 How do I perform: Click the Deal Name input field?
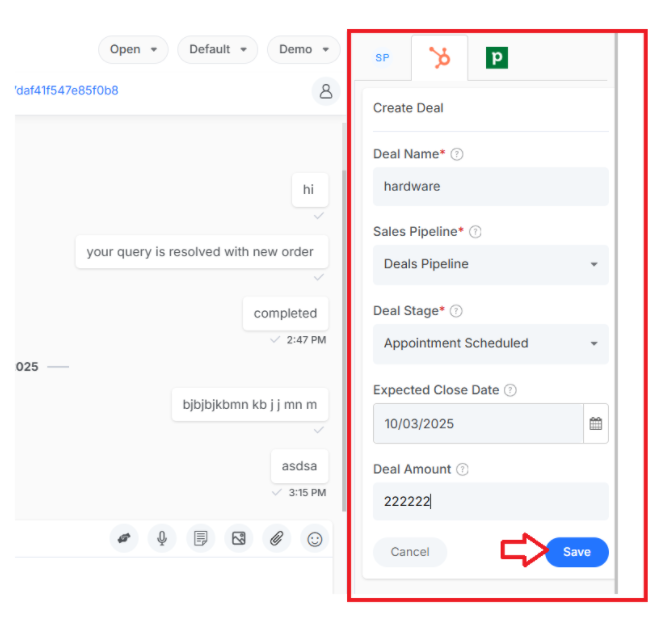491,186
